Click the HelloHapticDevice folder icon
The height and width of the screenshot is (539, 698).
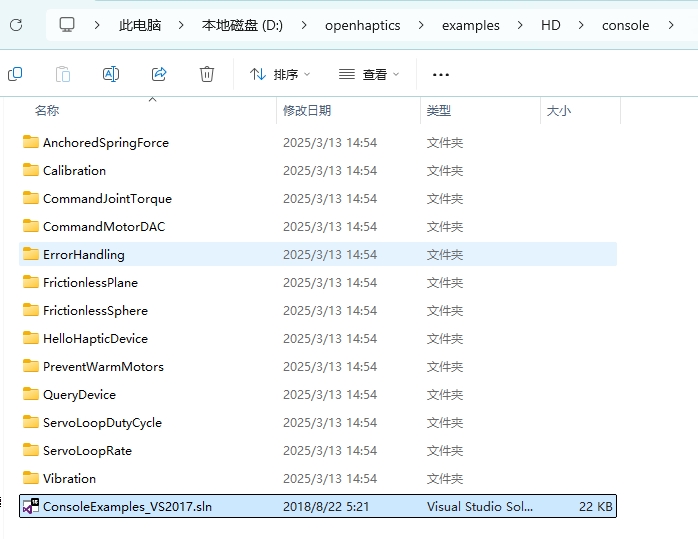pyautogui.click(x=31, y=338)
